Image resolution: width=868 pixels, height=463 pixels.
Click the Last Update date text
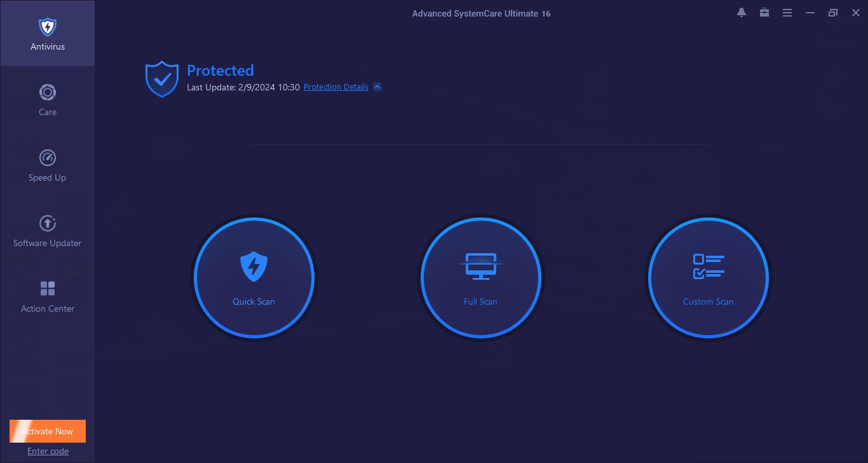(243, 87)
